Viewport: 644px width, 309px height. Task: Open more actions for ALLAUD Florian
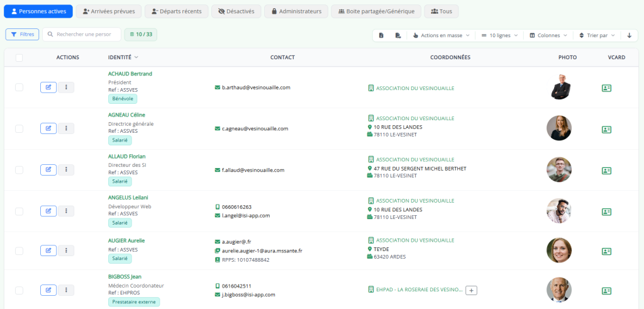[66, 170]
